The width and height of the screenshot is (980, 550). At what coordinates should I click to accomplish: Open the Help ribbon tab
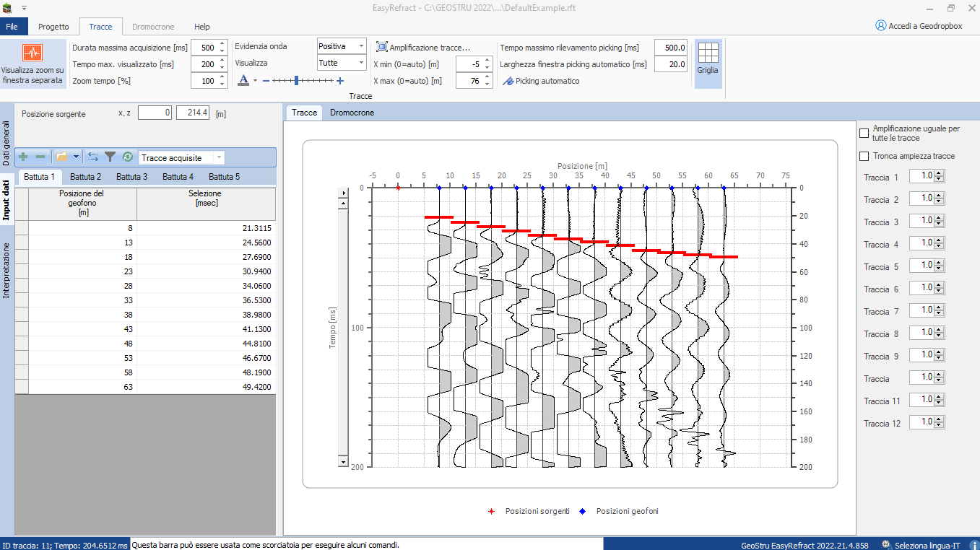(202, 27)
